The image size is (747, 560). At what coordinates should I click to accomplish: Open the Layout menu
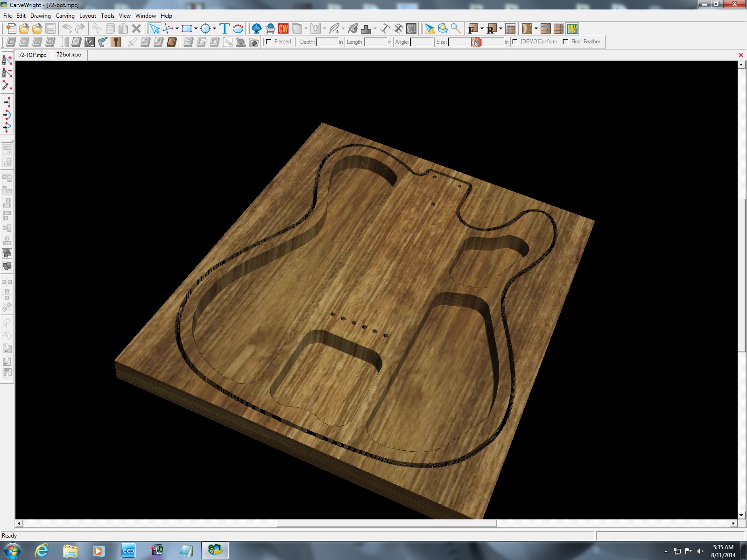click(x=87, y=16)
